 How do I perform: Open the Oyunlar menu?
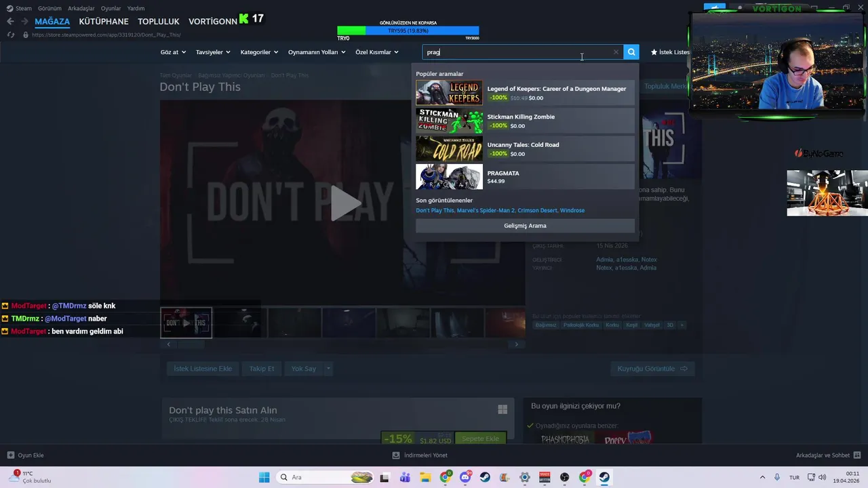point(111,8)
